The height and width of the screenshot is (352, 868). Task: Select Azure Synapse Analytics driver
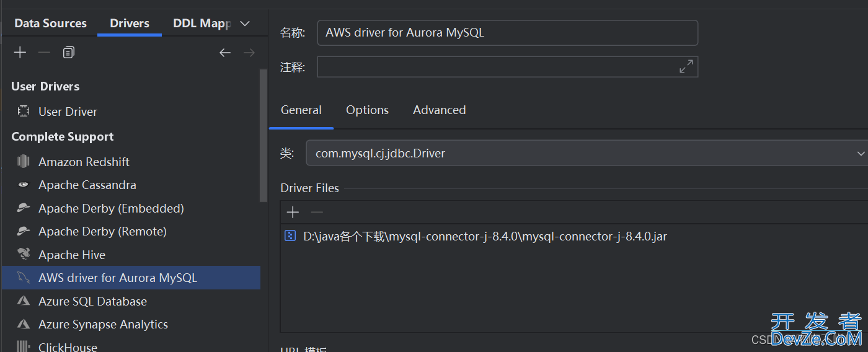130,324
